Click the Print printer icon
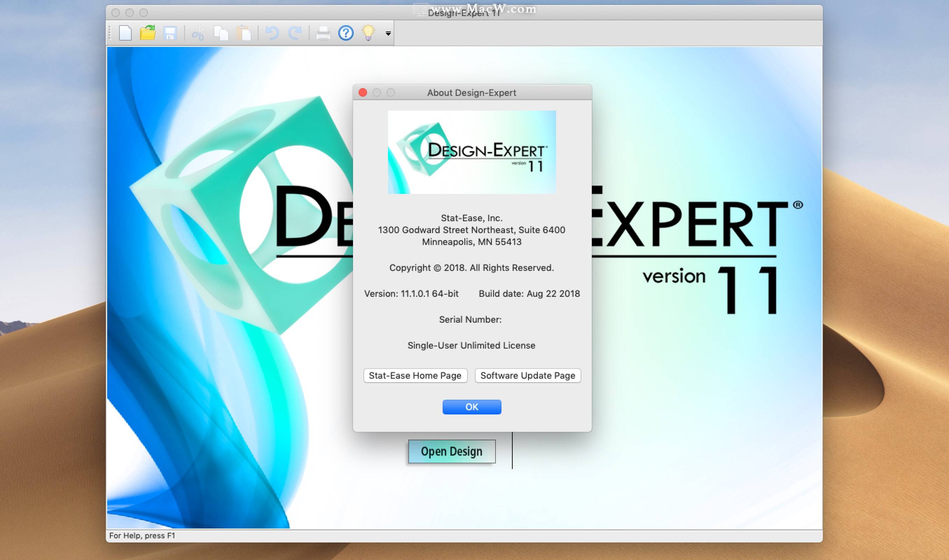The image size is (949, 560). (x=323, y=33)
